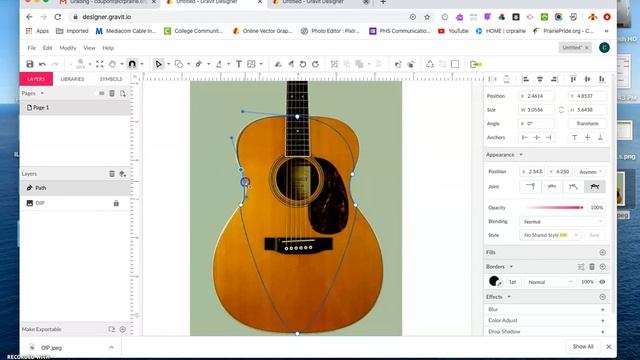Click Show All in downloads bar

coord(582,347)
